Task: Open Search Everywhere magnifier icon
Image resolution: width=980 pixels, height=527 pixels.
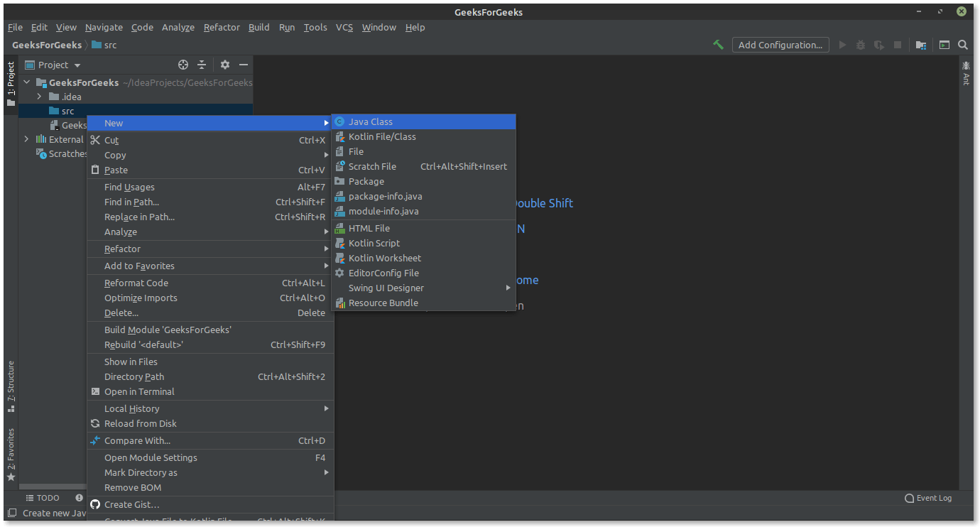Action: coord(963,44)
